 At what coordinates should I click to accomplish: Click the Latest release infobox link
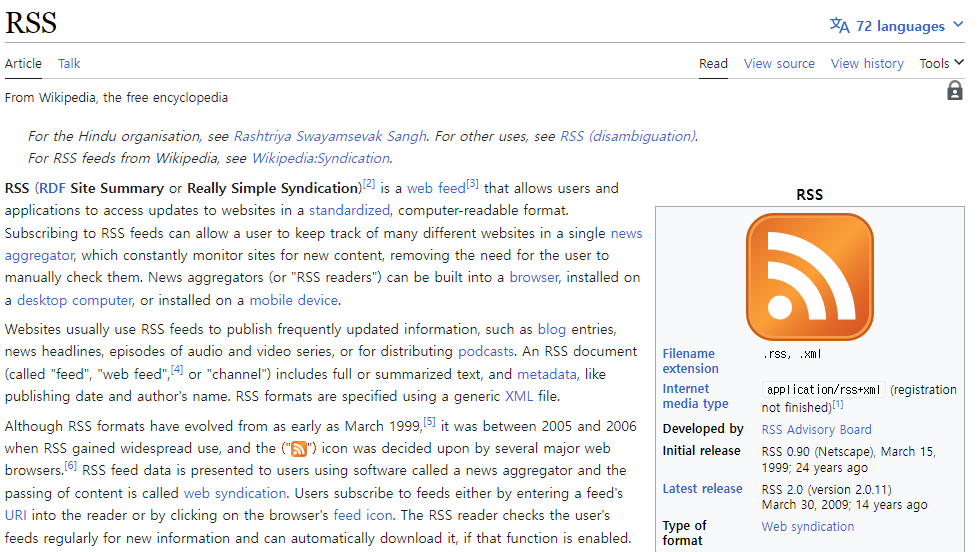pos(702,488)
